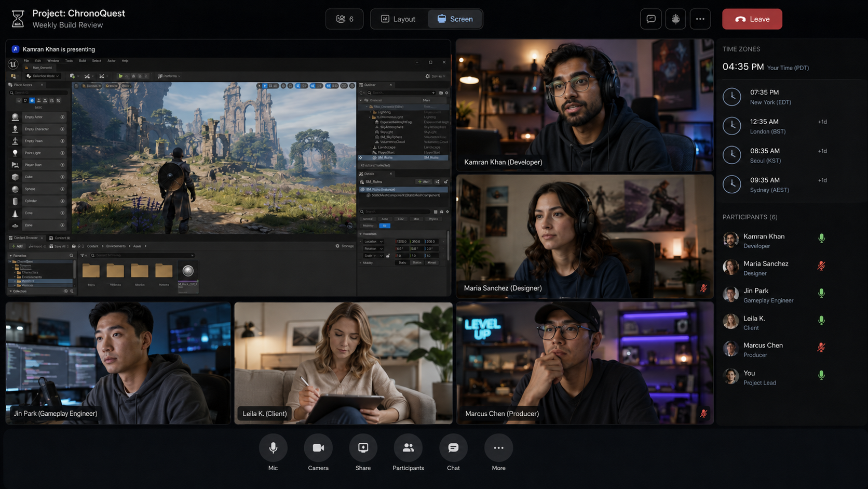This screenshot has width=868, height=489.
Task: Expand the Collections section in Content Browser
Action: (x=10, y=291)
